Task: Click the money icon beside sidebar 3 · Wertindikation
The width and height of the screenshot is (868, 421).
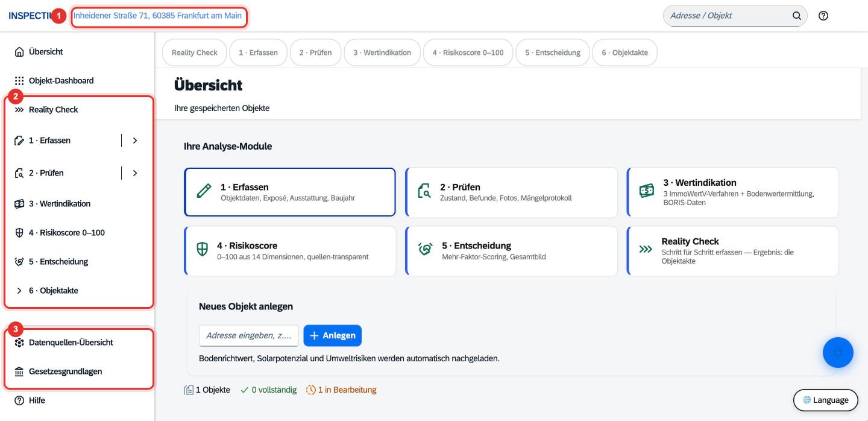Action: tap(19, 204)
